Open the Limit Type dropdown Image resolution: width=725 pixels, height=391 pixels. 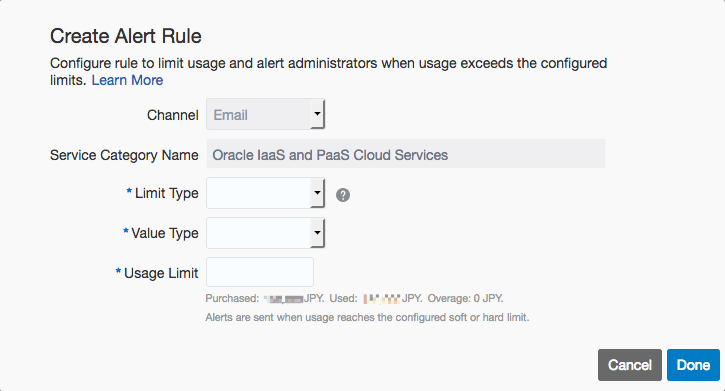point(265,193)
